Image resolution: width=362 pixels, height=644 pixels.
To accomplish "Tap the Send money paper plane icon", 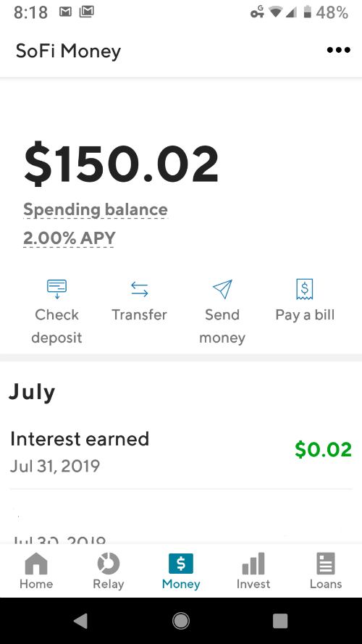I will [222, 289].
